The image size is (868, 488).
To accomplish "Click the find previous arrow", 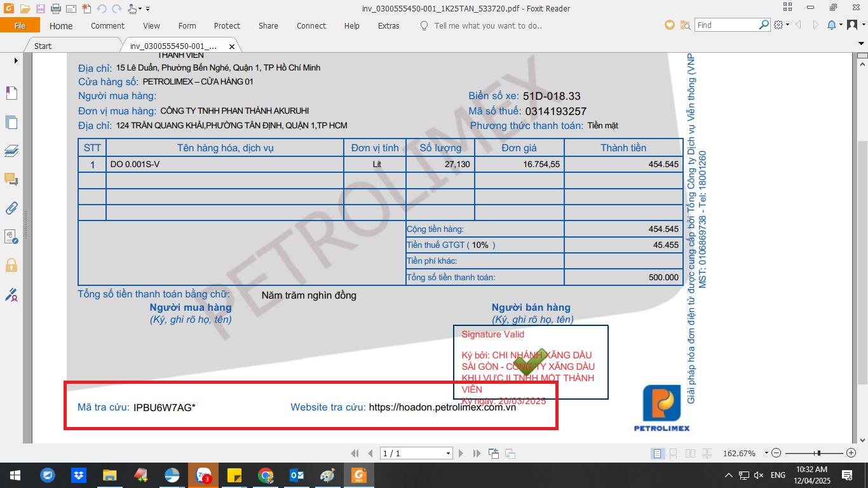I will click(x=798, y=25).
